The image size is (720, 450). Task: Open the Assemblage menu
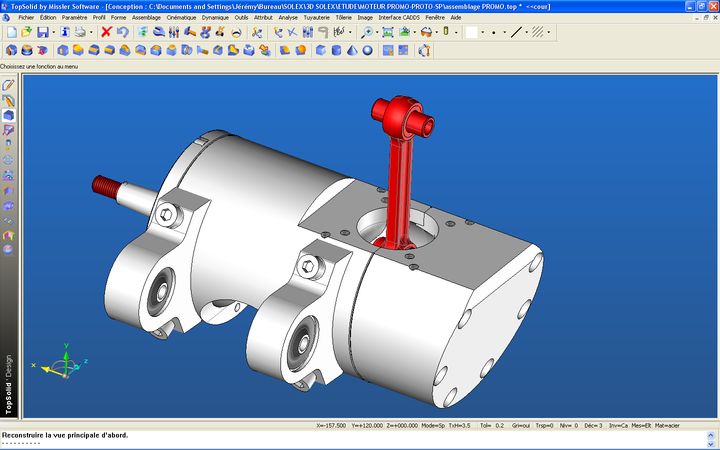(x=146, y=17)
